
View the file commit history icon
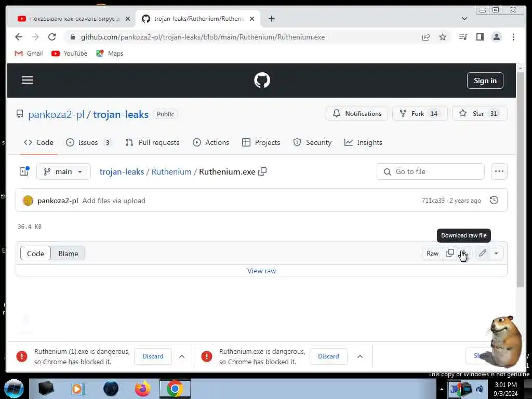click(x=494, y=200)
